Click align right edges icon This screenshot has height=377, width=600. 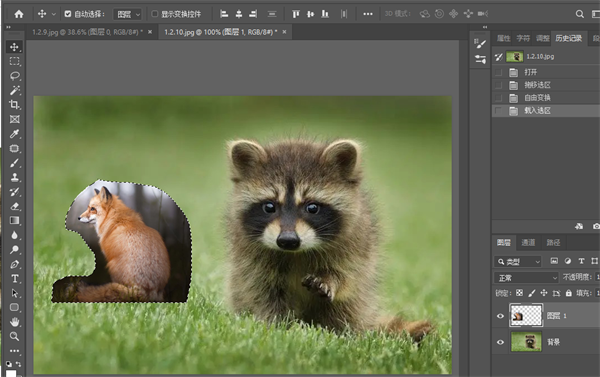click(253, 14)
